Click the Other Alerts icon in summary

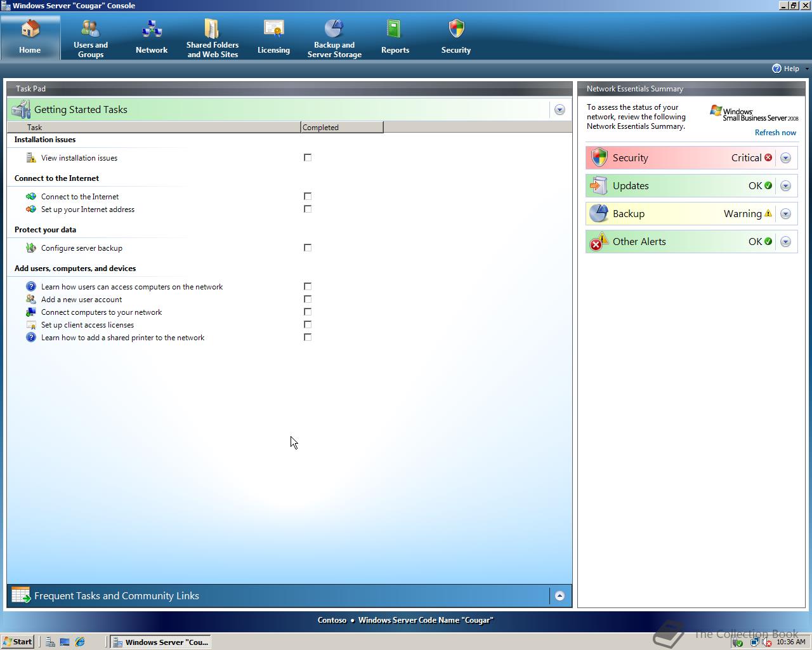coord(599,241)
